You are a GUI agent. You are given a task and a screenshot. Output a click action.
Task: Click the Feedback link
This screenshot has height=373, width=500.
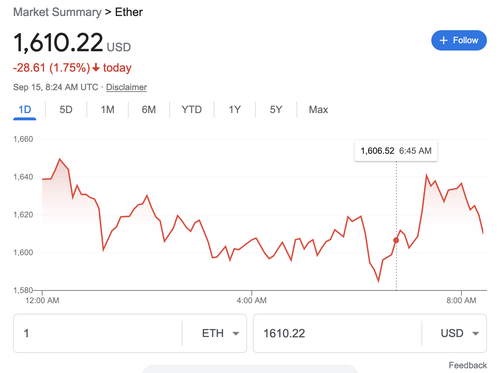[x=468, y=365]
